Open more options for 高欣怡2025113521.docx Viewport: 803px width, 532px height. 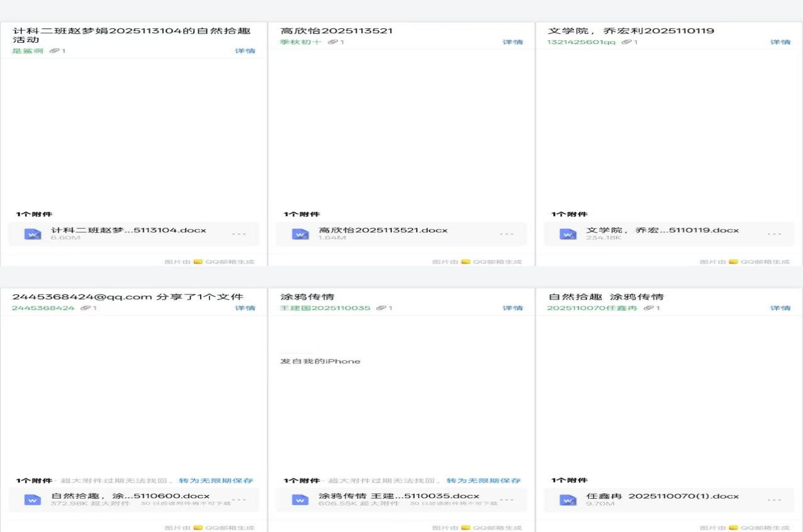[x=507, y=234]
